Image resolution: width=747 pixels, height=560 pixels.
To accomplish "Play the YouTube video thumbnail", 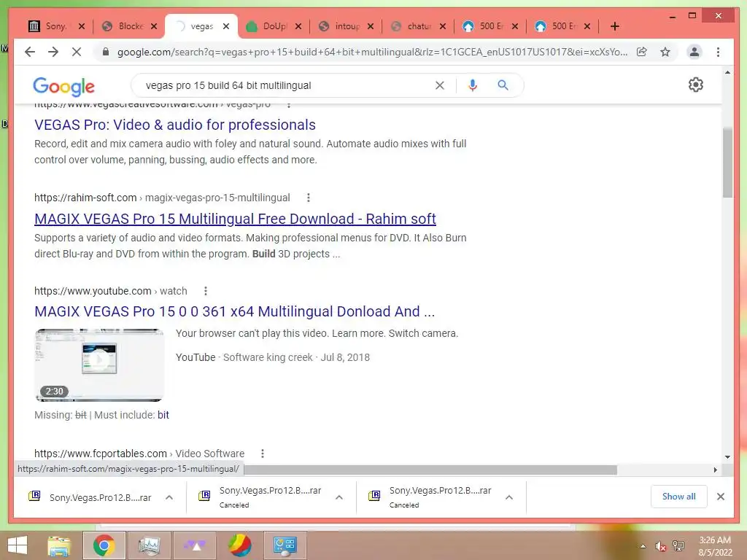I will (99, 365).
